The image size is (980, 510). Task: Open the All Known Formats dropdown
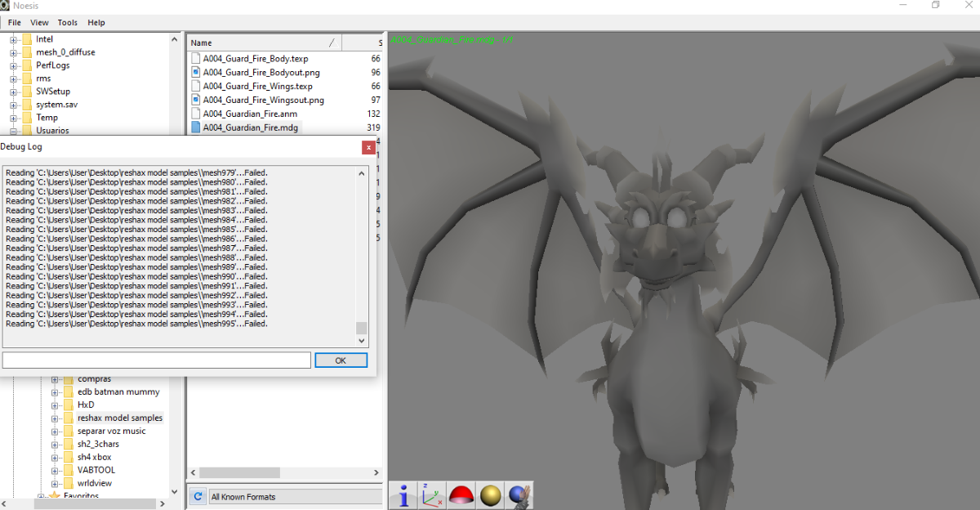coord(295,496)
